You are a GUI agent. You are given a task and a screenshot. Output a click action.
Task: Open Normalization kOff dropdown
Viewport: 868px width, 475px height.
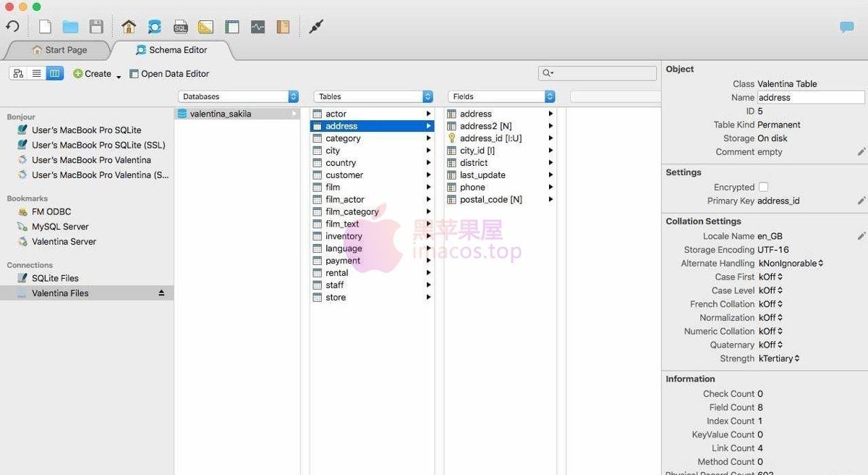click(x=770, y=318)
